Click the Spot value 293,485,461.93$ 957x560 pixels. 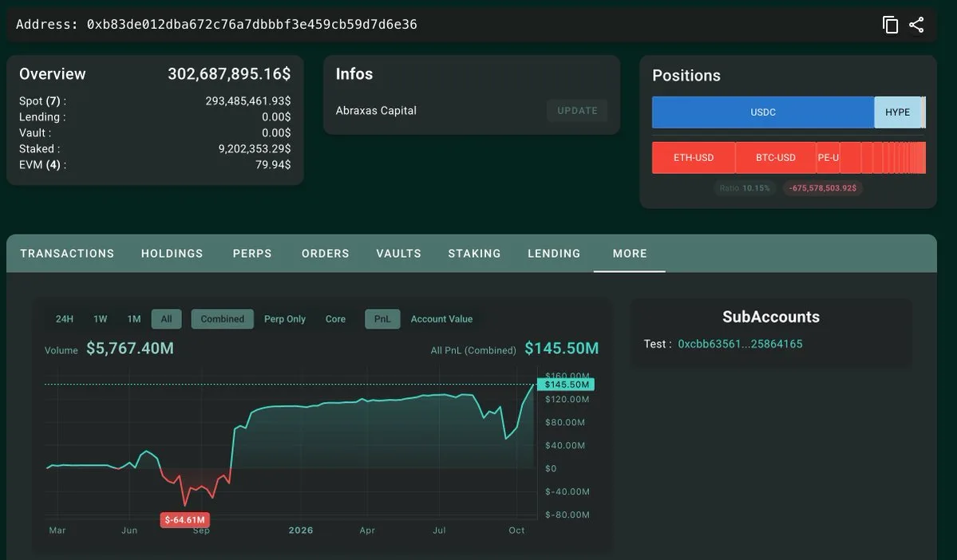pos(247,101)
